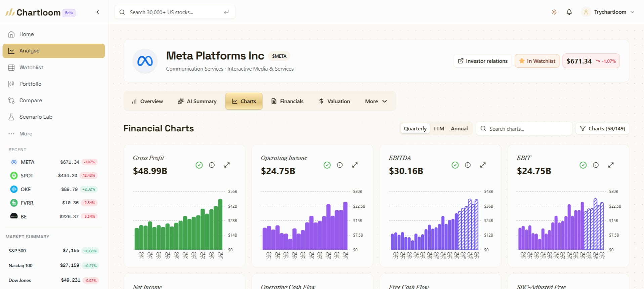Open FVRR from recent list
Viewport: 644px width, 289px height.
click(54, 203)
